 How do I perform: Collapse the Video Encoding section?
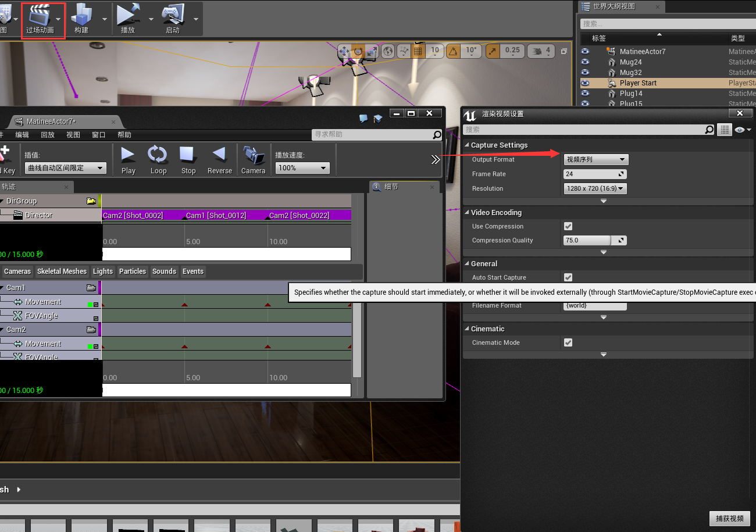click(x=466, y=213)
